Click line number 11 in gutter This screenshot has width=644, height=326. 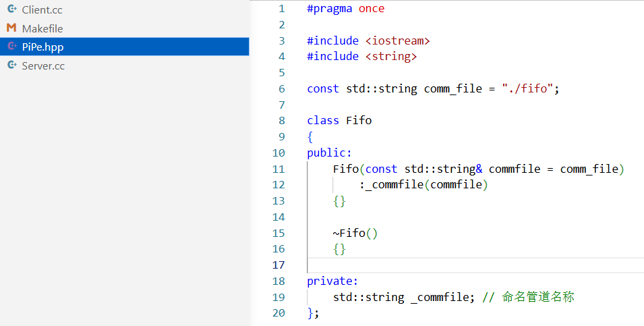tap(279, 169)
